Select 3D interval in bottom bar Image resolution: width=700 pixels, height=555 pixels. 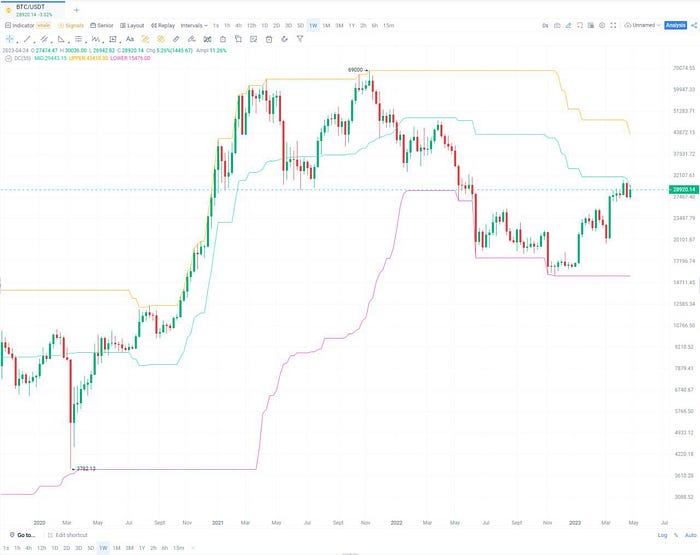(79, 548)
